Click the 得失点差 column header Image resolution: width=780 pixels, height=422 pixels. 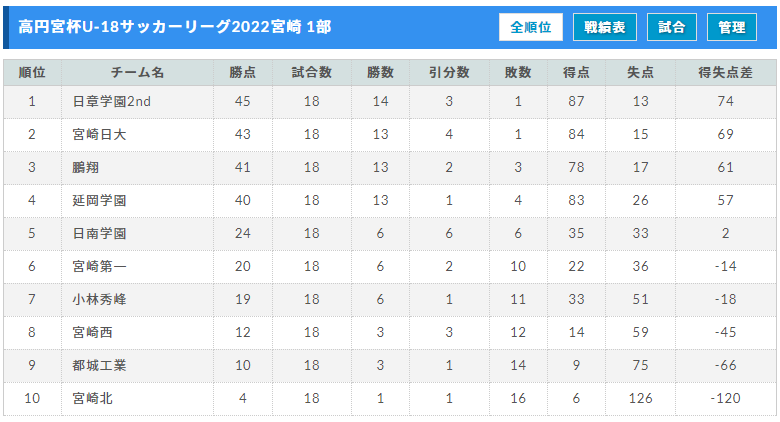click(x=725, y=73)
